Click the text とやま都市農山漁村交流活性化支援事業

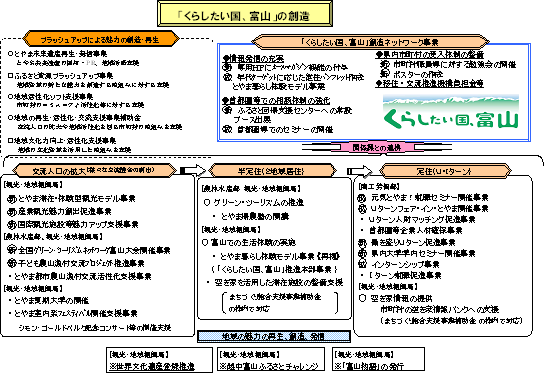click(x=83, y=276)
